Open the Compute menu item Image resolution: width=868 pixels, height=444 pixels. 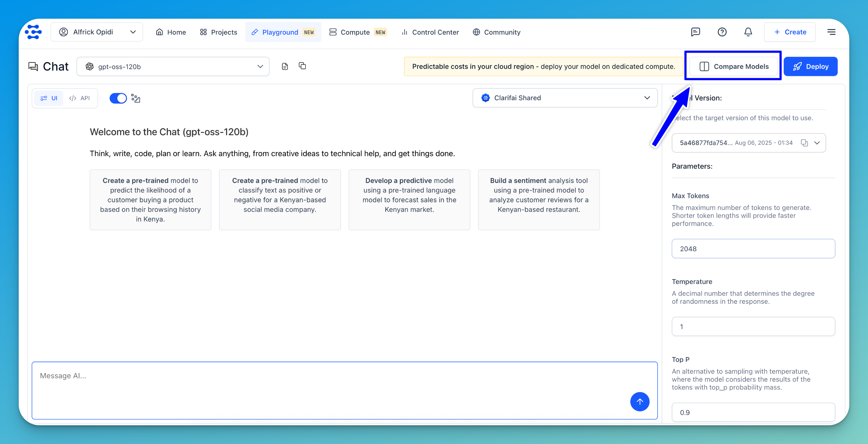(x=358, y=32)
